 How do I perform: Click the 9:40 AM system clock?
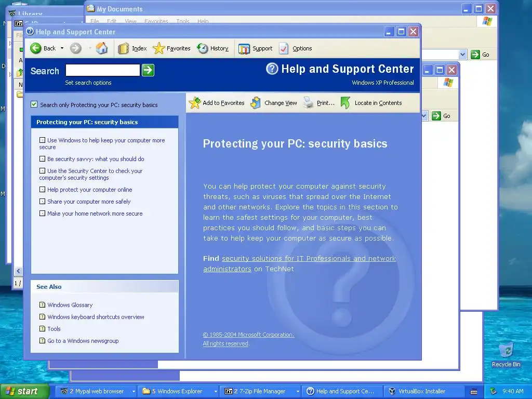pyautogui.click(x=513, y=391)
